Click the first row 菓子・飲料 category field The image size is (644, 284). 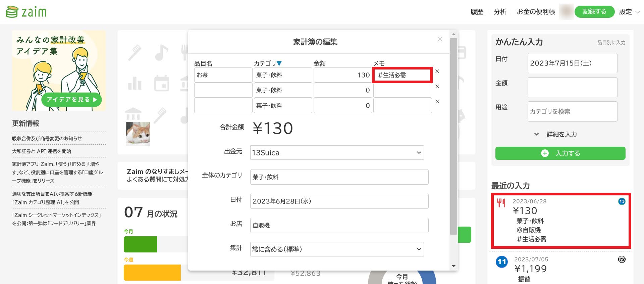click(x=283, y=75)
